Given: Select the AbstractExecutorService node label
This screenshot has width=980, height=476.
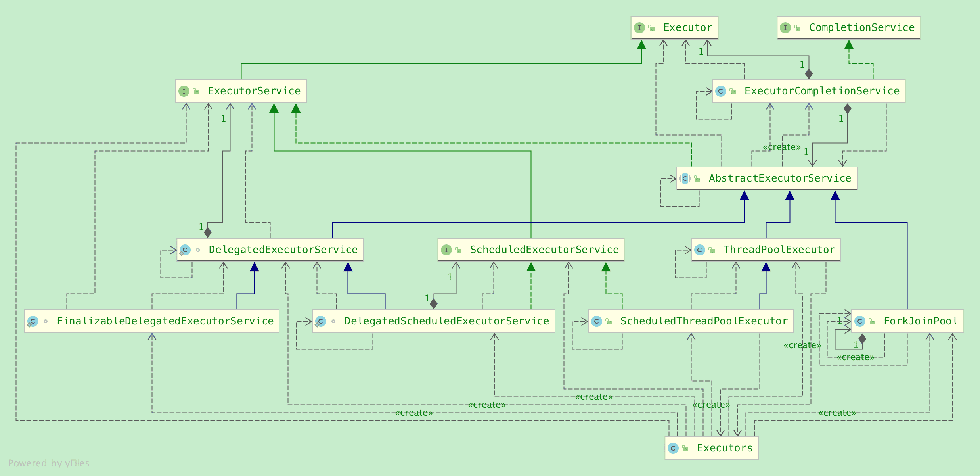Looking at the screenshot, I should [779, 178].
